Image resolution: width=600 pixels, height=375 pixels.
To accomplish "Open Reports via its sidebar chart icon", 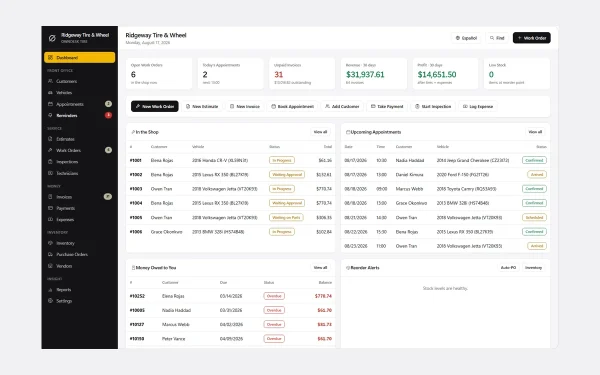I will (x=50, y=290).
